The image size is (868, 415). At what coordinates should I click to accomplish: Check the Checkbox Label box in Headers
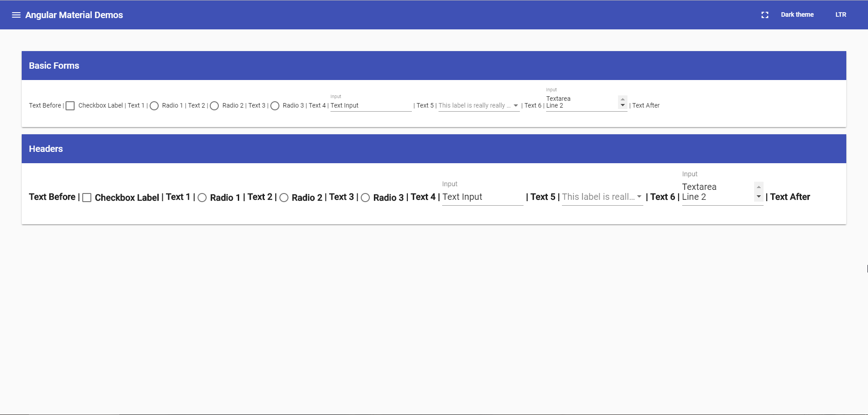tap(87, 198)
